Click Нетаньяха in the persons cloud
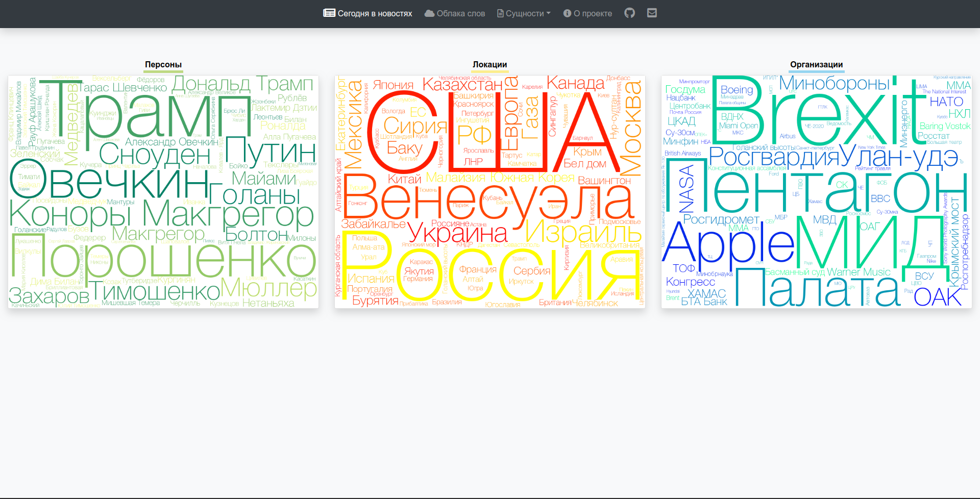The height and width of the screenshot is (499, 980). [x=268, y=303]
